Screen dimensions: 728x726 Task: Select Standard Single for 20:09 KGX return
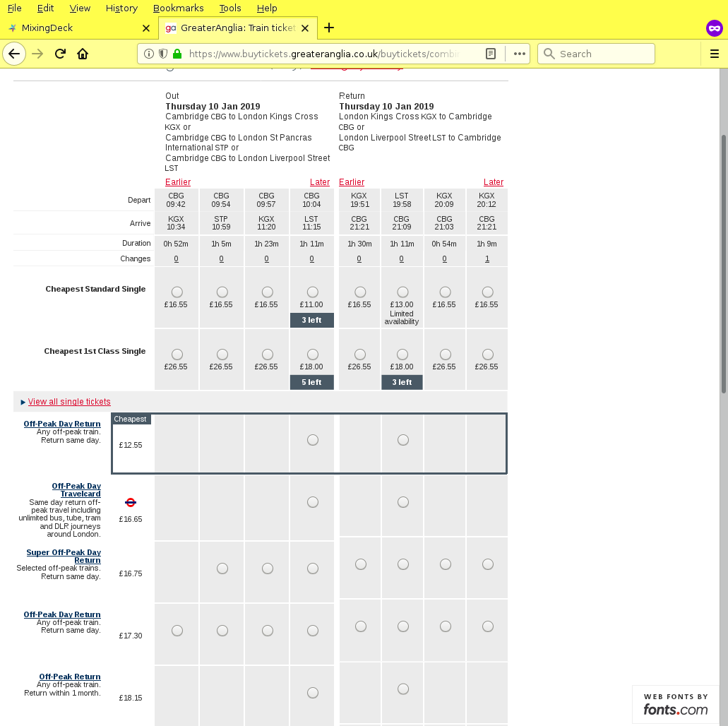tap(446, 292)
